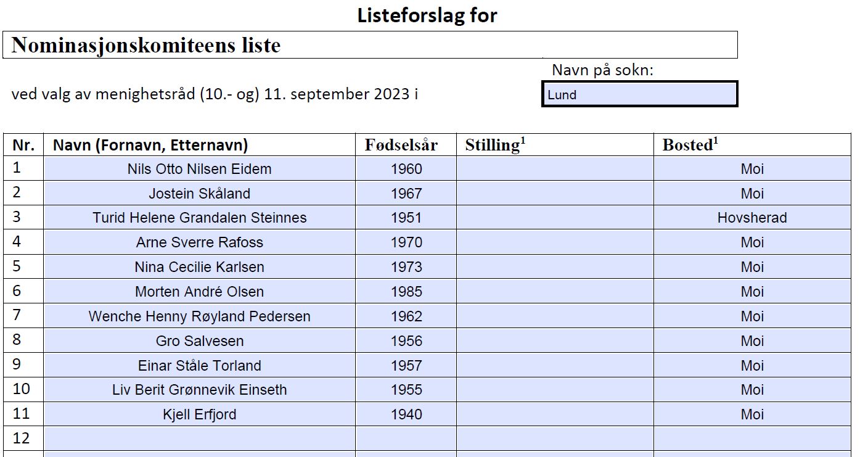The image size is (868, 457).
Task: Select the Bosted cell for Gro Salvesen
Action: pyautogui.click(x=752, y=340)
